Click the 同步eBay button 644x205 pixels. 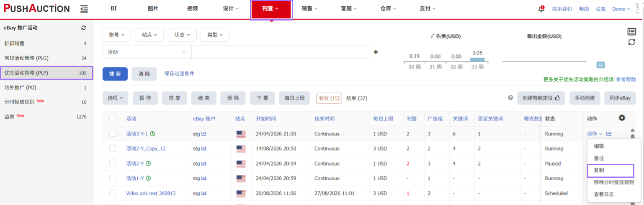(x=620, y=98)
